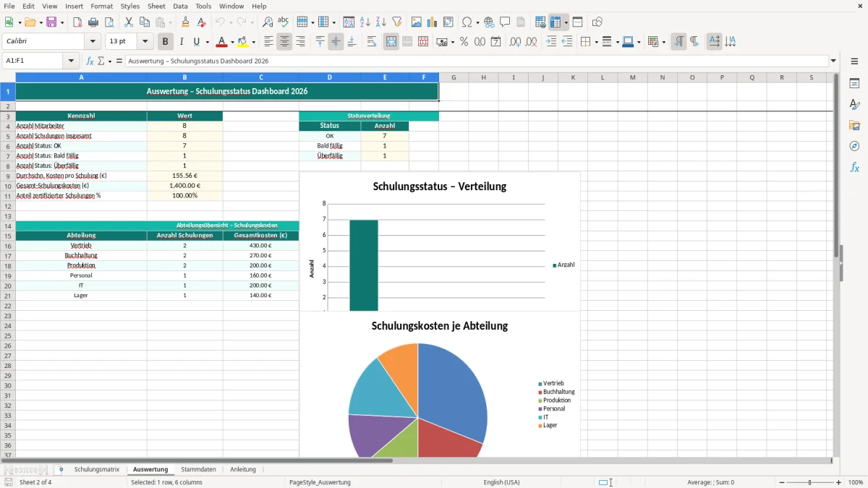868x488 pixels.
Task: Open the Styles menu
Action: point(130,6)
